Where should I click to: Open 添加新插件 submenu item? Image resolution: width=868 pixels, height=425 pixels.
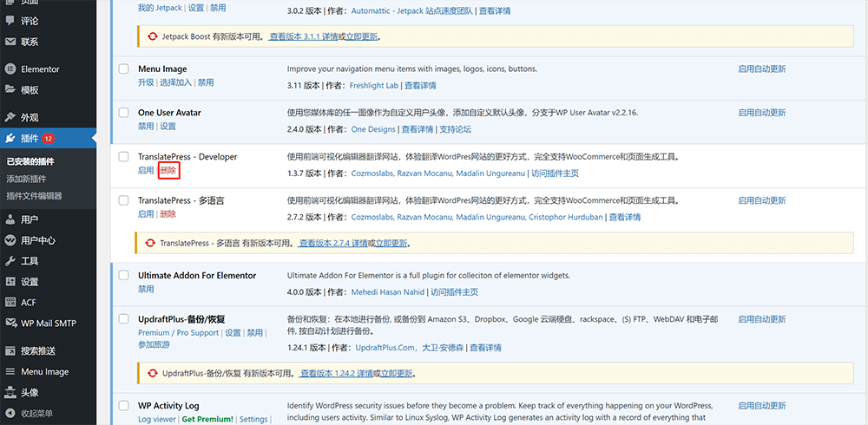point(26,179)
